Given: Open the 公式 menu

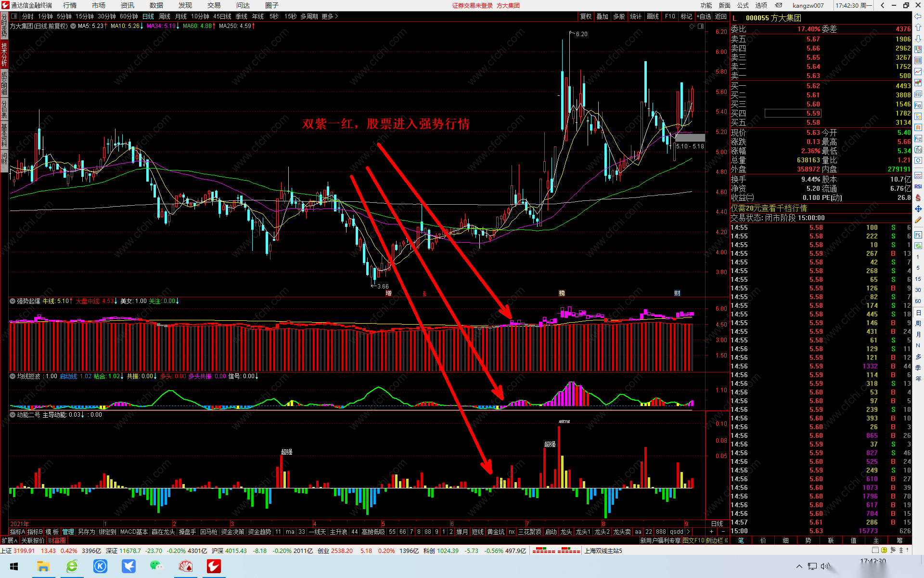Looking at the screenshot, I should coord(743,5).
